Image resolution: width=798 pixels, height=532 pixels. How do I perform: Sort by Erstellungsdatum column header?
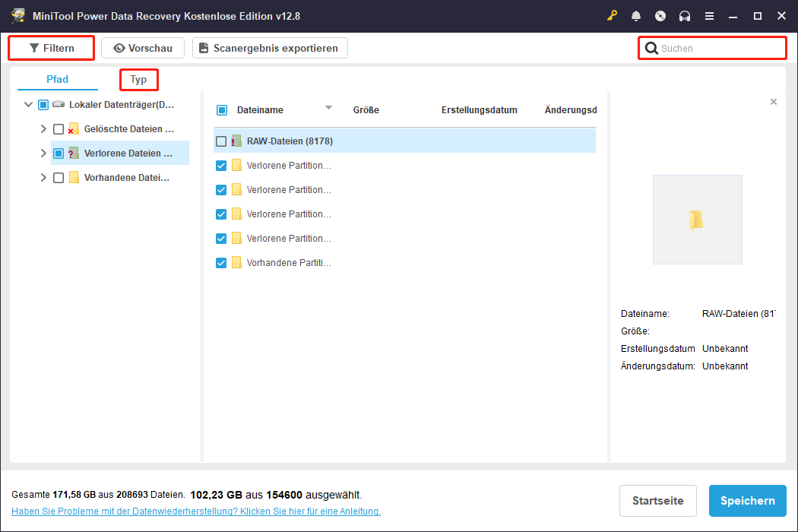[479, 110]
